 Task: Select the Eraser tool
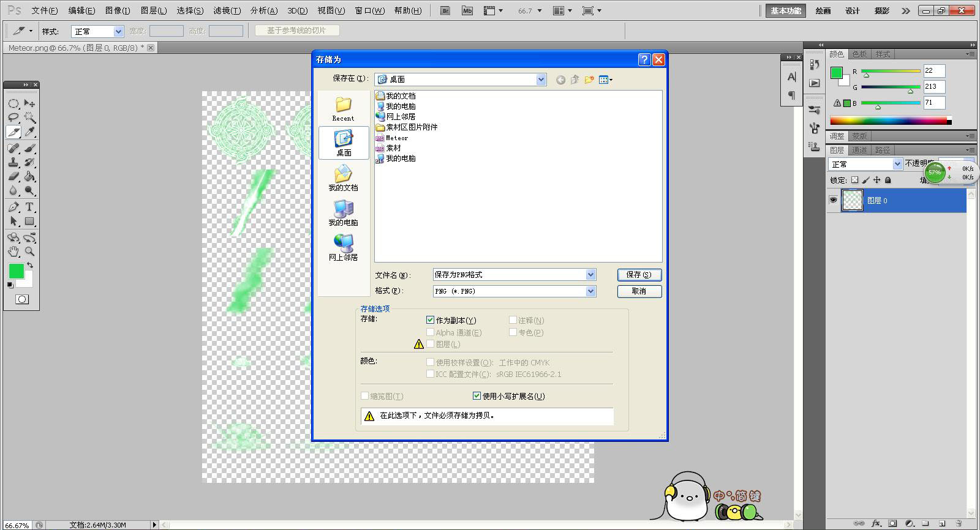click(x=13, y=176)
